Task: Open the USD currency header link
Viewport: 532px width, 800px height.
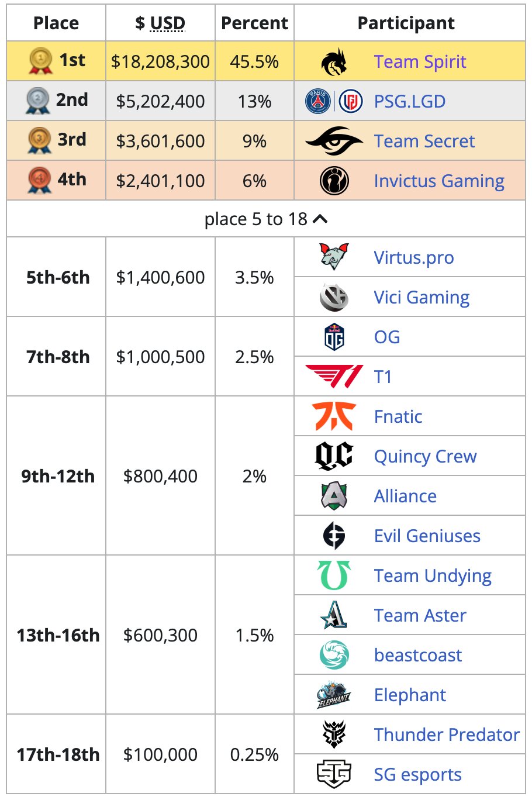Action: click(x=168, y=23)
